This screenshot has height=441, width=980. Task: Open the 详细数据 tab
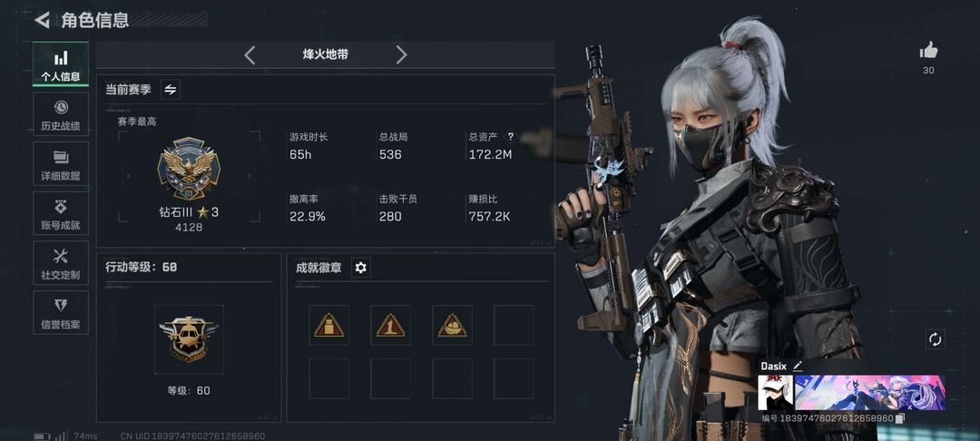tap(61, 163)
